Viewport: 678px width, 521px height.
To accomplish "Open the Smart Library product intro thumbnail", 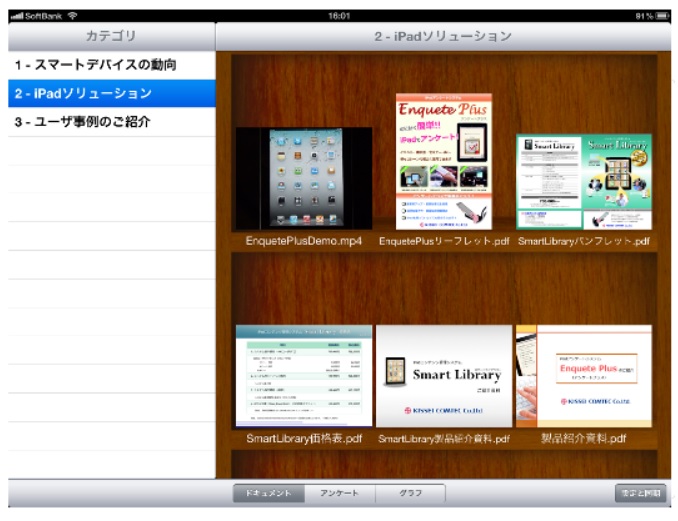I will click(x=444, y=376).
